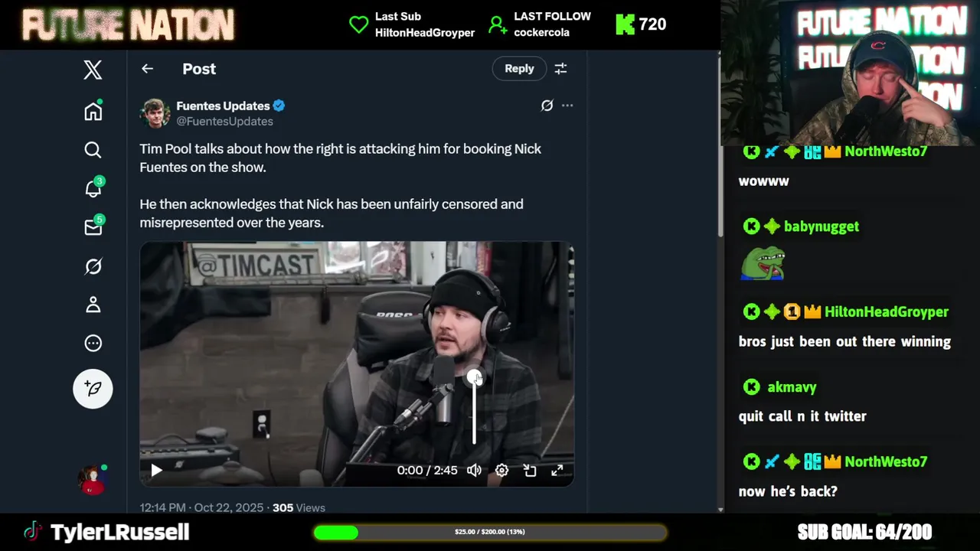
Task: Open the Notifications bell icon
Action: point(93,187)
